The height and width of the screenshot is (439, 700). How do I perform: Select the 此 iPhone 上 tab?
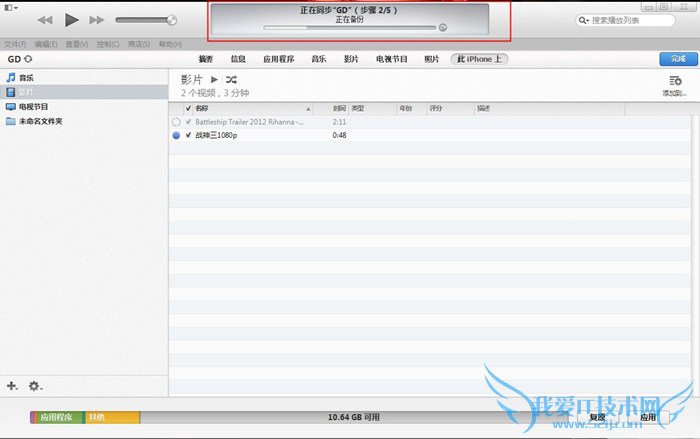(x=479, y=59)
